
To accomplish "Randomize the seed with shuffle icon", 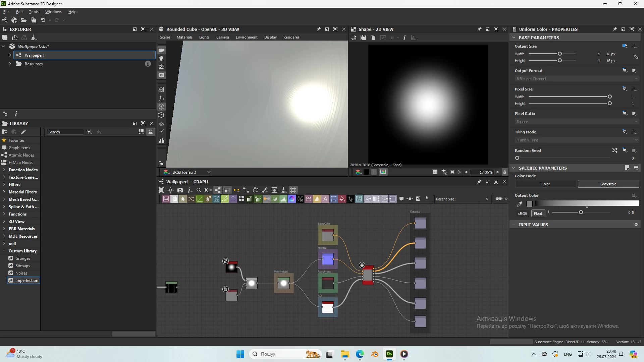I will pos(614,150).
